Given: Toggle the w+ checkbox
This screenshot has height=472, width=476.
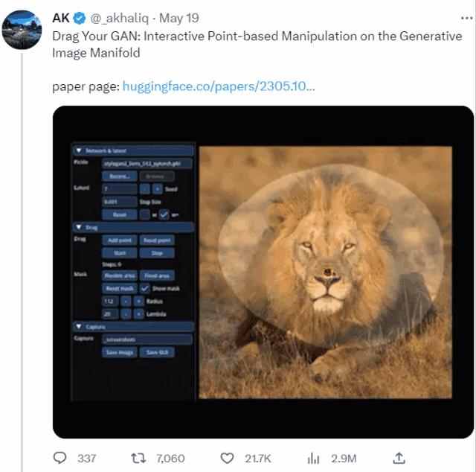Looking at the screenshot, I should [x=164, y=214].
